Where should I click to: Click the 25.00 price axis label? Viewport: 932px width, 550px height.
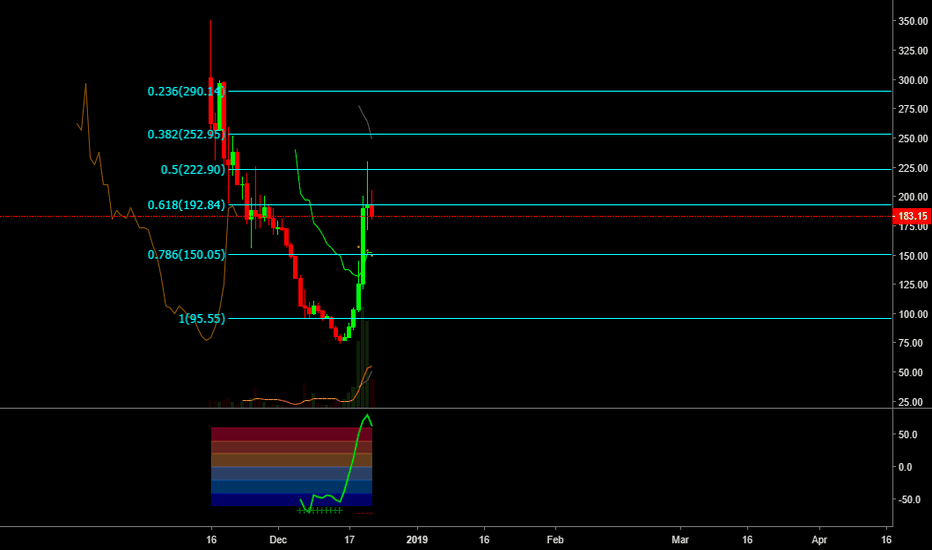coord(911,402)
